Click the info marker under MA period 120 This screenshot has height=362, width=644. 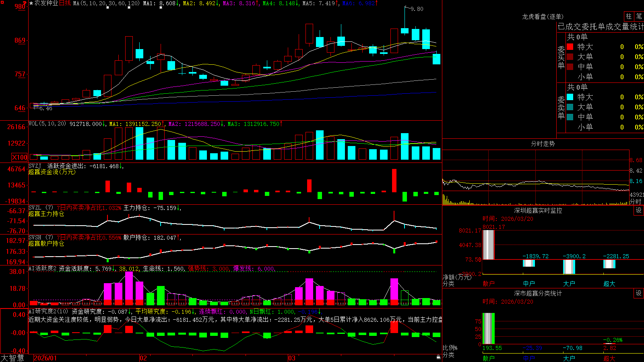coord(129,8)
